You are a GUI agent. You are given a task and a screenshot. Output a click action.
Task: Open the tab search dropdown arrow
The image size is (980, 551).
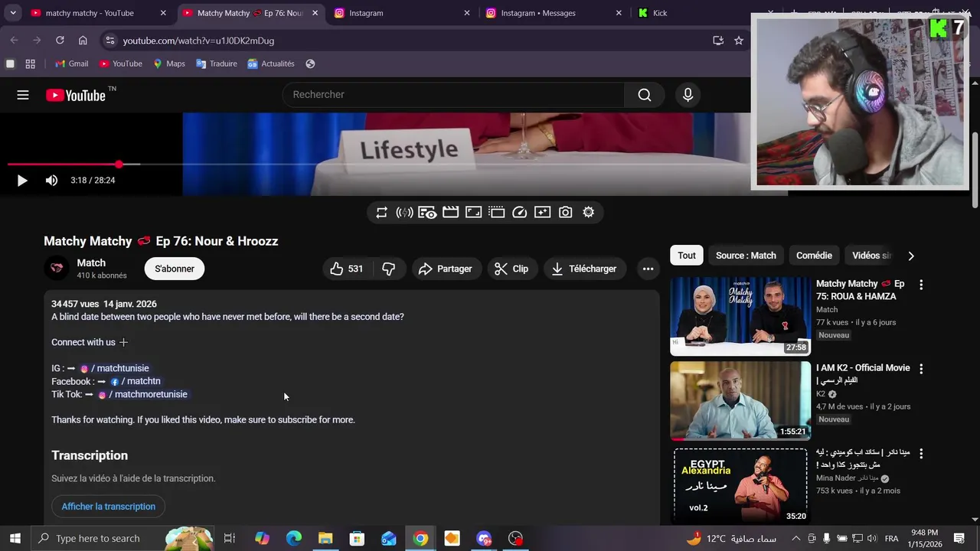click(13, 13)
